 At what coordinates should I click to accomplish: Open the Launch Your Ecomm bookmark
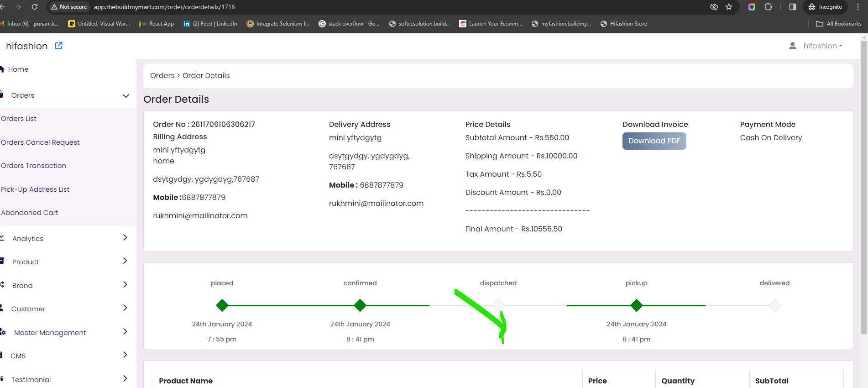coord(491,24)
